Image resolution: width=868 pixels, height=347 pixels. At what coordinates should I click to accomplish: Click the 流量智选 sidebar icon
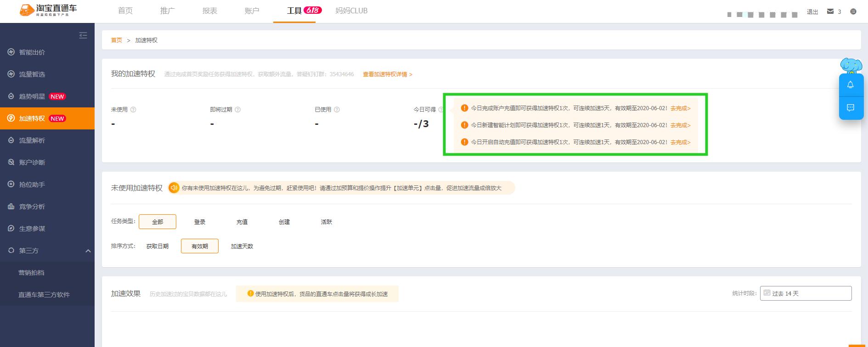point(11,74)
